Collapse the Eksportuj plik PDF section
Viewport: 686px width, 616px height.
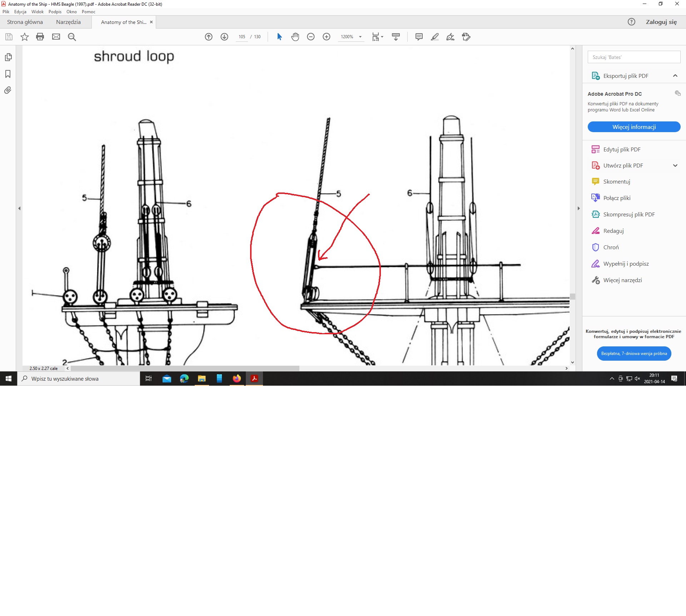point(675,76)
